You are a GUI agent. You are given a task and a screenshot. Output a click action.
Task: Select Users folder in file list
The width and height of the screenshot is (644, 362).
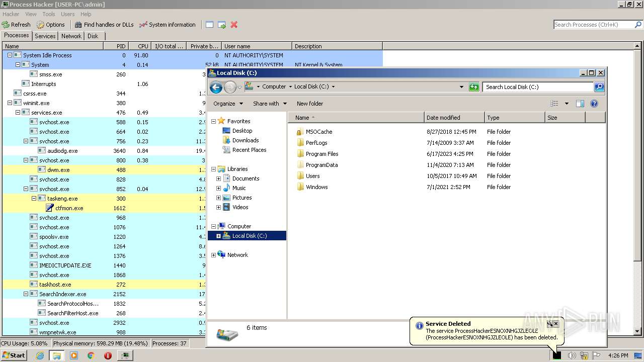pyautogui.click(x=312, y=176)
